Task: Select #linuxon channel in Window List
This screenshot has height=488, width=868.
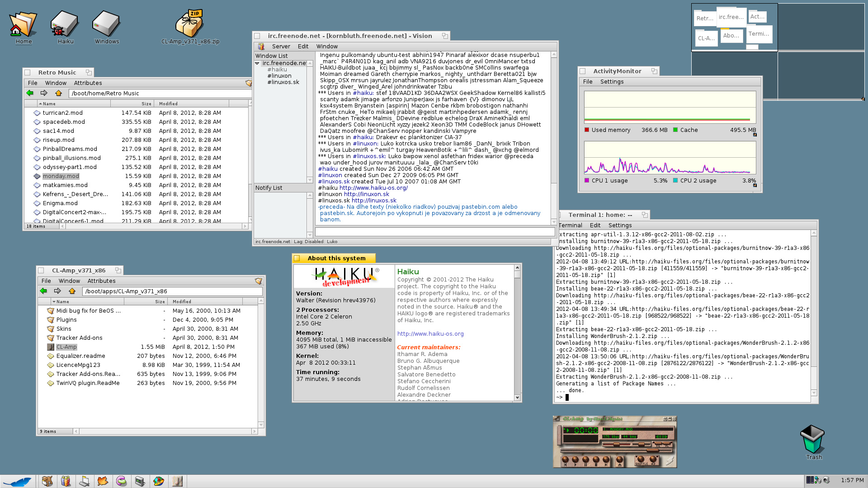Action: click(279, 76)
